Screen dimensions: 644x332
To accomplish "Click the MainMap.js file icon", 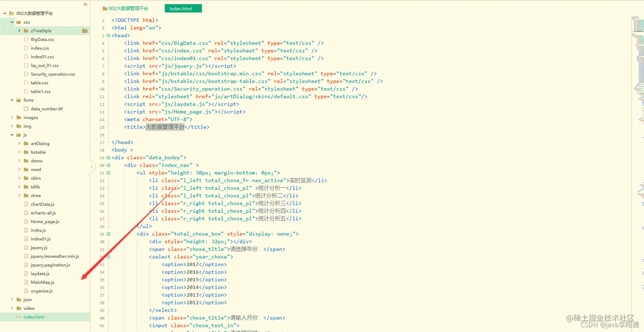I will coord(26,282).
